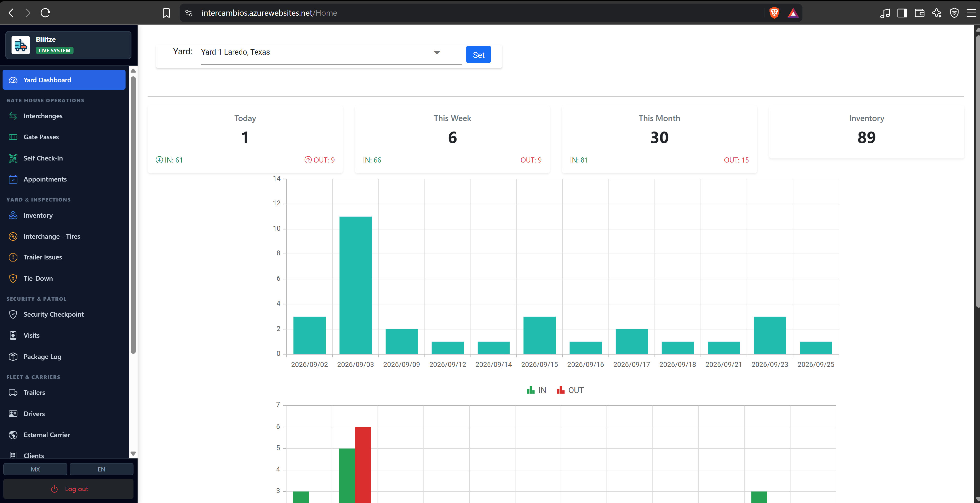Click the This Week value 6
Screen dimensions: 980x503
pyautogui.click(x=452, y=137)
